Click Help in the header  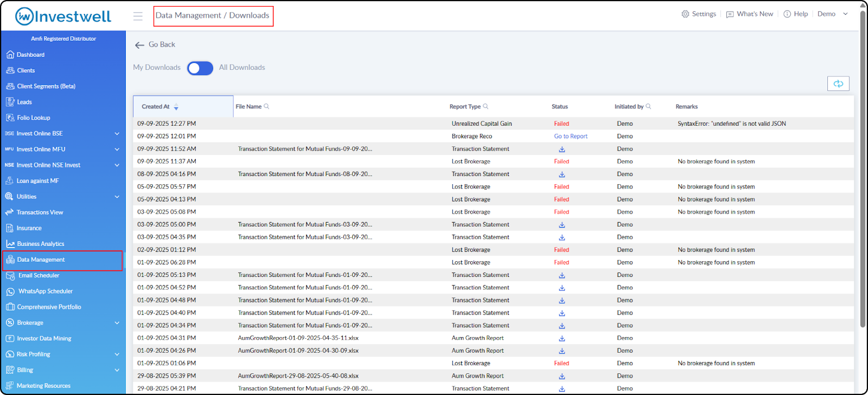[801, 14]
